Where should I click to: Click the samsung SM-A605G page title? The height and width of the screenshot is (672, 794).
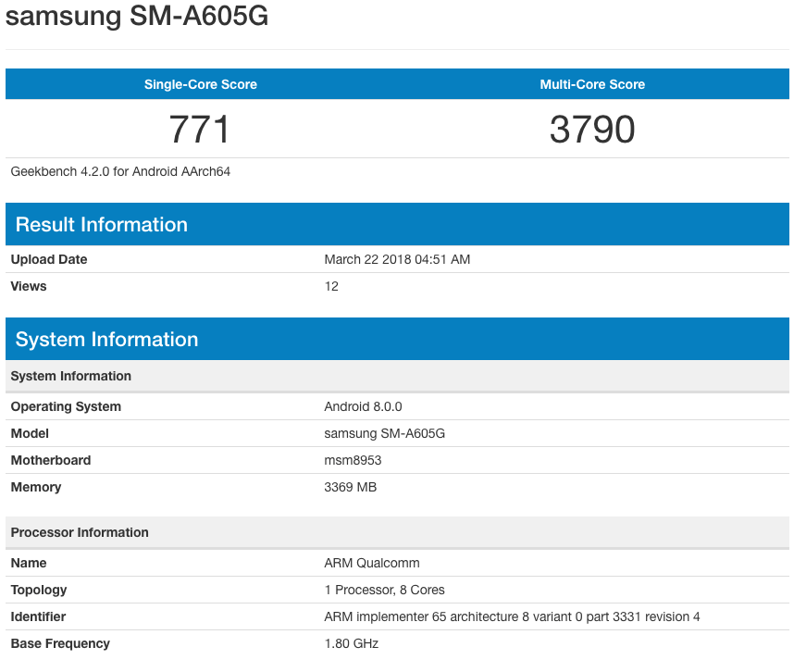[137, 16]
